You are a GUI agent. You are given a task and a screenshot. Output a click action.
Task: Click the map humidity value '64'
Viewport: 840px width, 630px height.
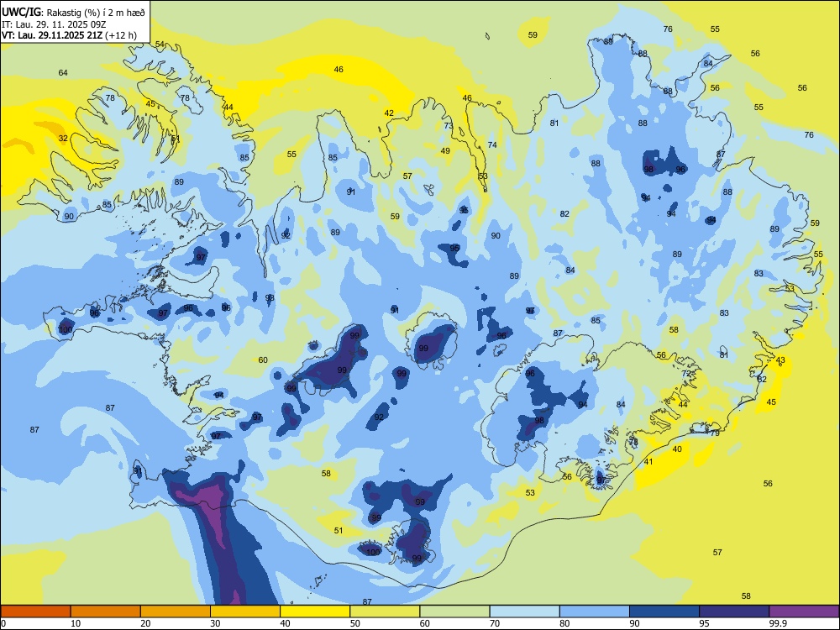coord(63,73)
